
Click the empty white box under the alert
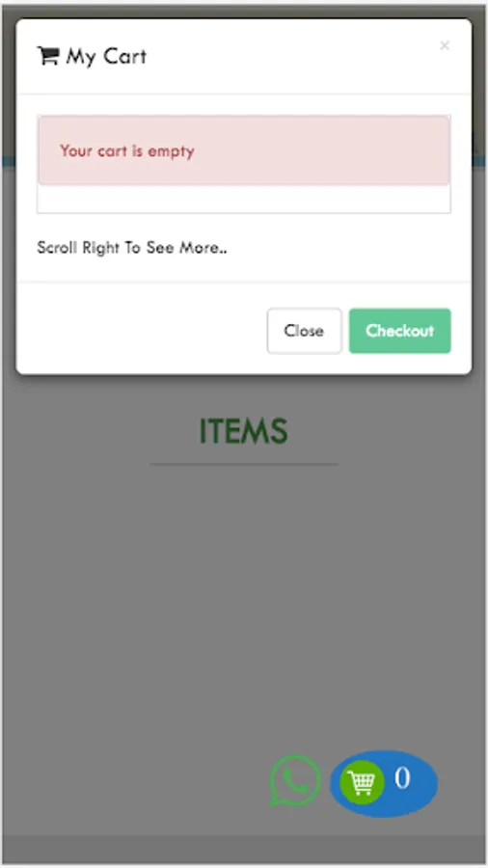tap(244, 199)
